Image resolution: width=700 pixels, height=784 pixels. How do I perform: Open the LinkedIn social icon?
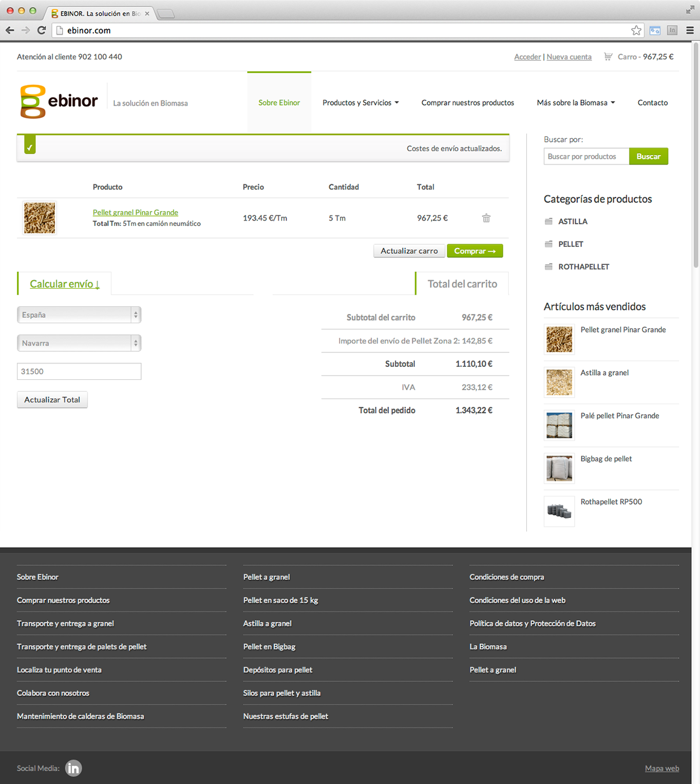point(73,768)
